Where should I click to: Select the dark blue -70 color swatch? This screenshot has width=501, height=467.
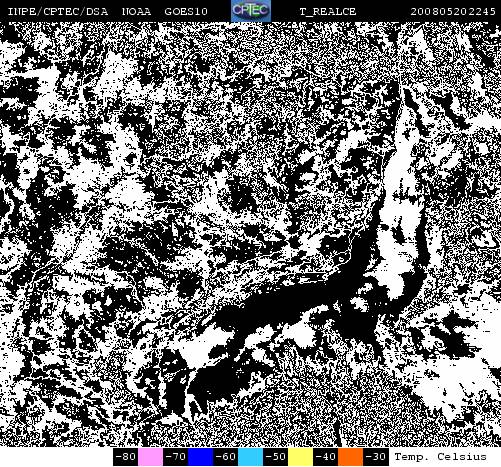coord(200,457)
